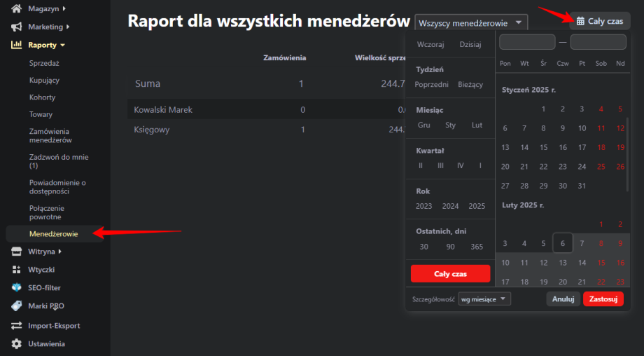644x356 pixels.
Task: Click the Witryna storefront icon
Action: tap(16, 252)
